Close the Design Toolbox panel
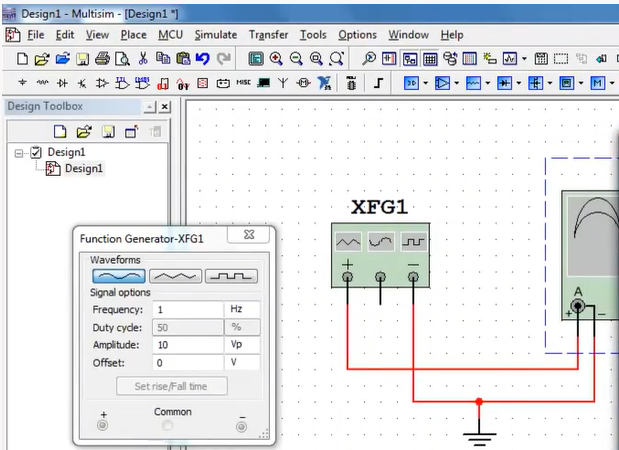 [x=165, y=107]
